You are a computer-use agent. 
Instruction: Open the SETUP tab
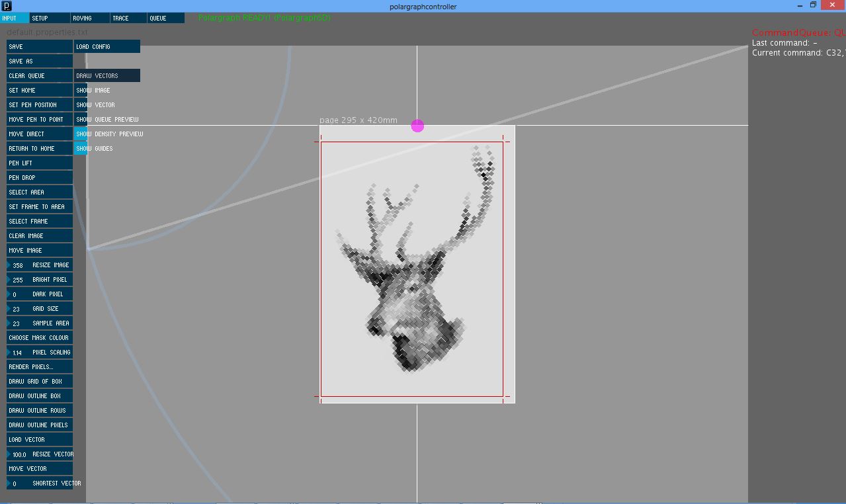[48, 18]
